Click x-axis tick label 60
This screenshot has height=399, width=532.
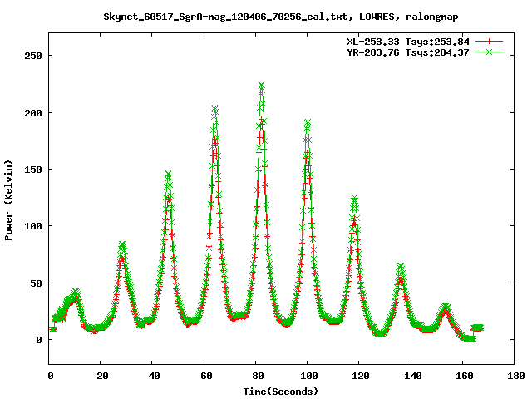206,376
